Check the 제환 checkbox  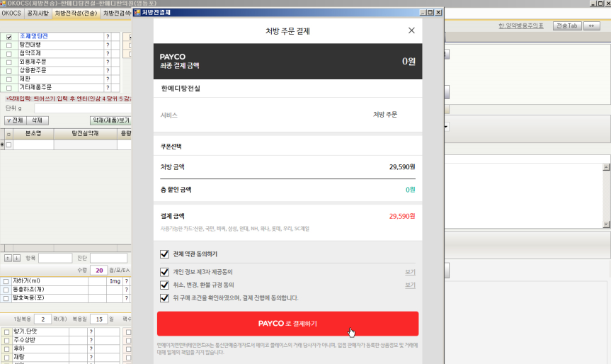pos(9,79)
